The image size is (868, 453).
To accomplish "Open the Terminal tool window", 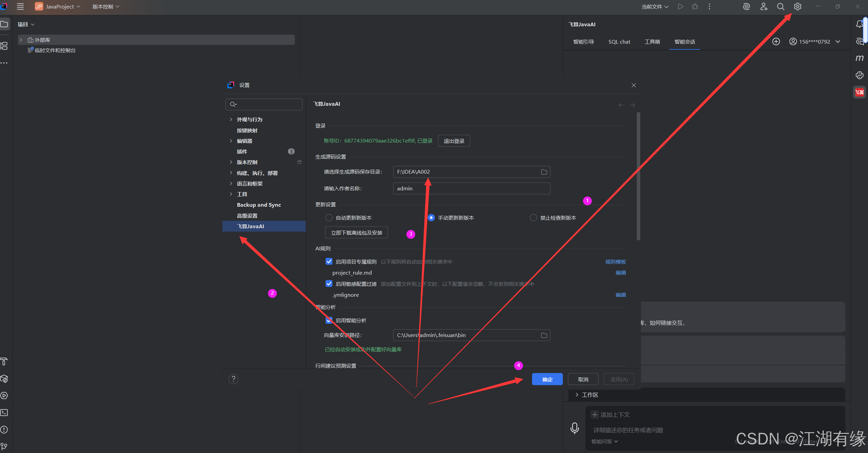I will 4,412.
